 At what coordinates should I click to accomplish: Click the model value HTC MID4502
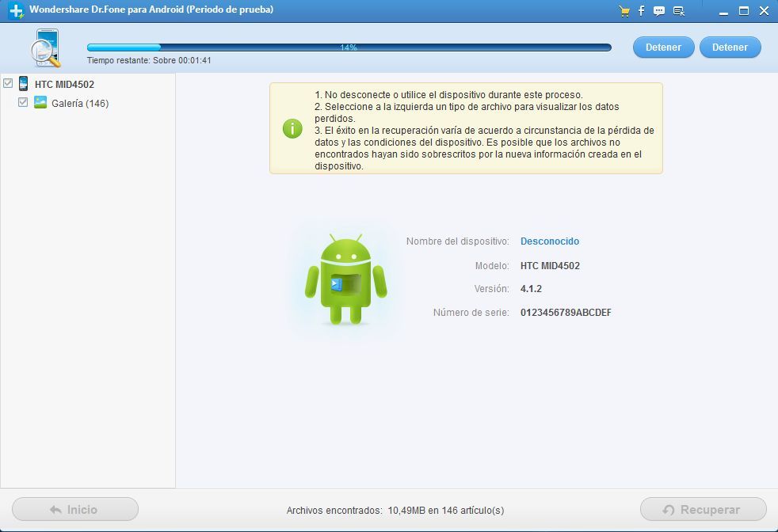coord(550,266)
